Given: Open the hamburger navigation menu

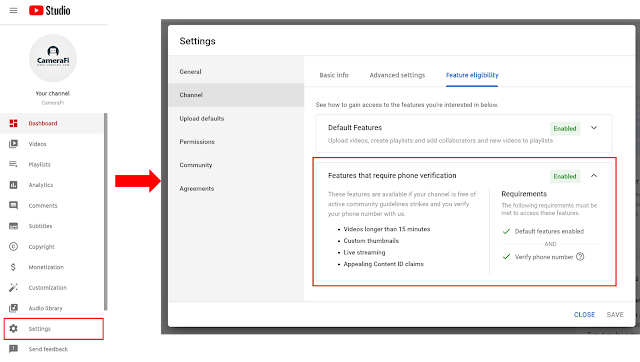Looking at the screenshot, I should pos(13,11).
